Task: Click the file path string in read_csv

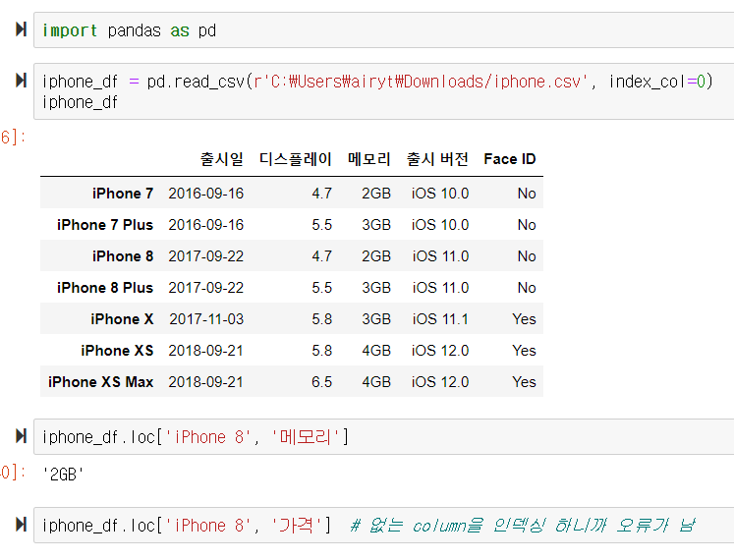Action: tap(420, 82)
